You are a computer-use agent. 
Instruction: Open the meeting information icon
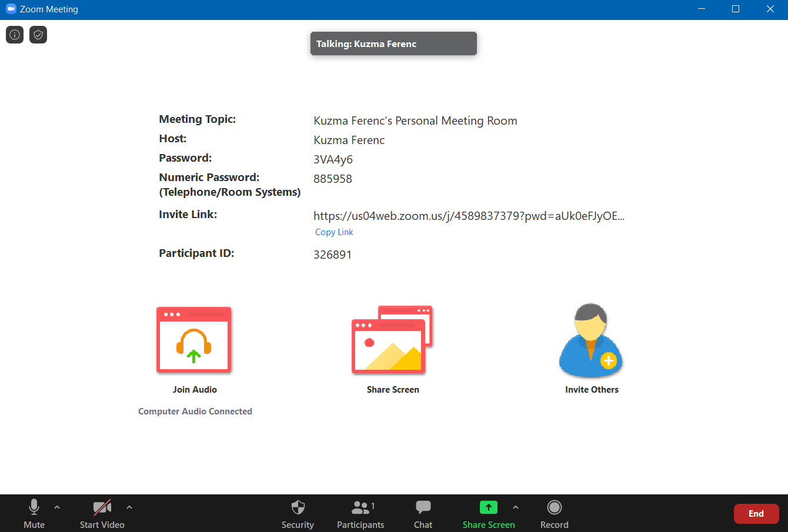15,35
